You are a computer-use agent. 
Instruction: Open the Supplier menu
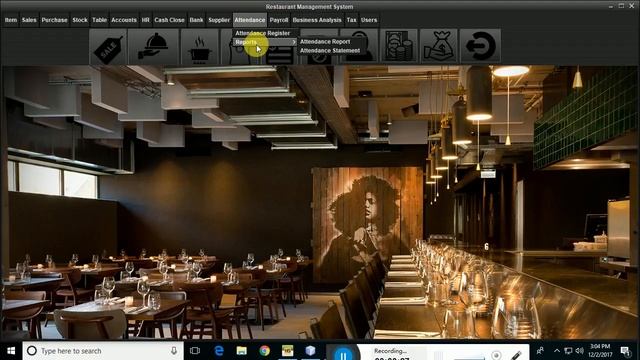click(x=219, y=20)
